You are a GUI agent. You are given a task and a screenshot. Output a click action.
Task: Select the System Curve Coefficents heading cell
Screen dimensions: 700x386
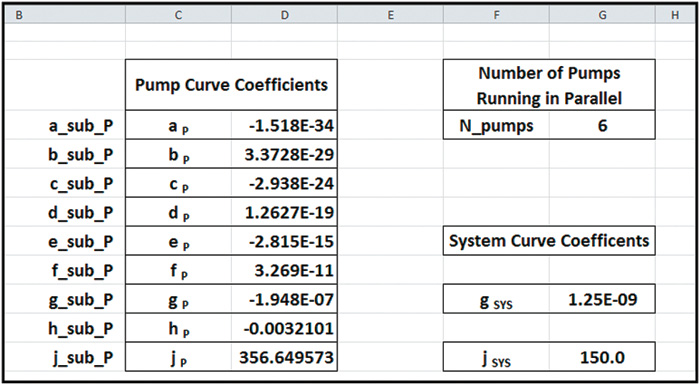tap(549, 241)
